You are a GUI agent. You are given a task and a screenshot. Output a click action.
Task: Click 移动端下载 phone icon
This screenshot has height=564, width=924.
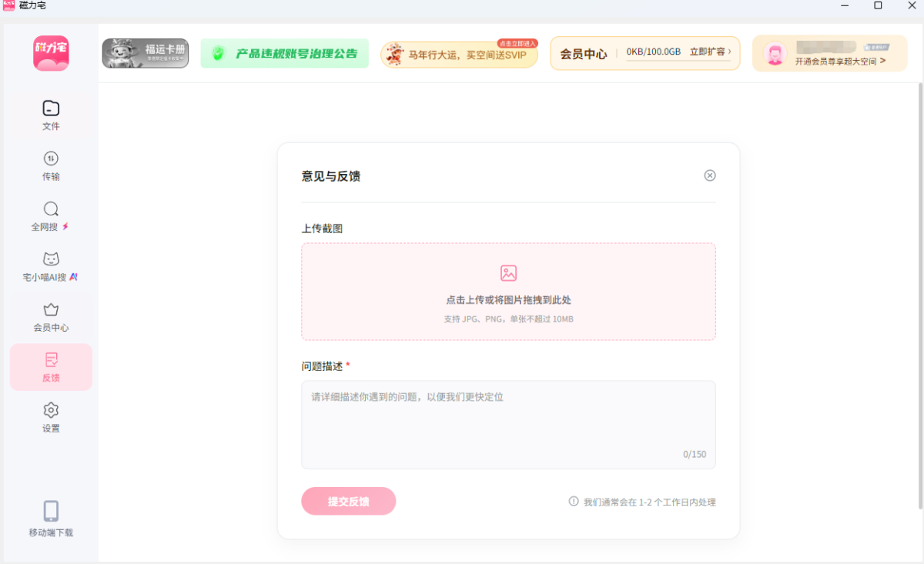(x=51, y=511)
